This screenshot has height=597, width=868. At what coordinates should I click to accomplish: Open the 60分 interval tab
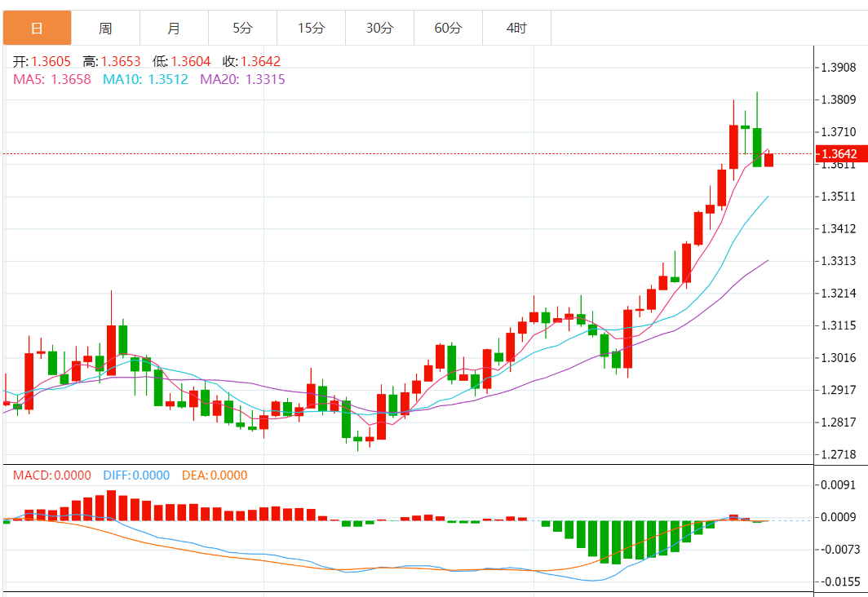tap(448, 28)
